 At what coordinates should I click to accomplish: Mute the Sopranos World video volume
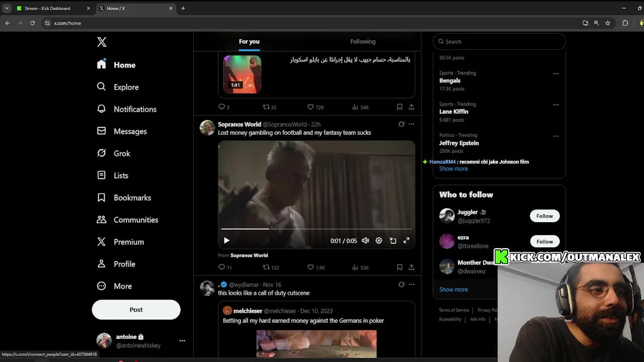tap(365, 241)
